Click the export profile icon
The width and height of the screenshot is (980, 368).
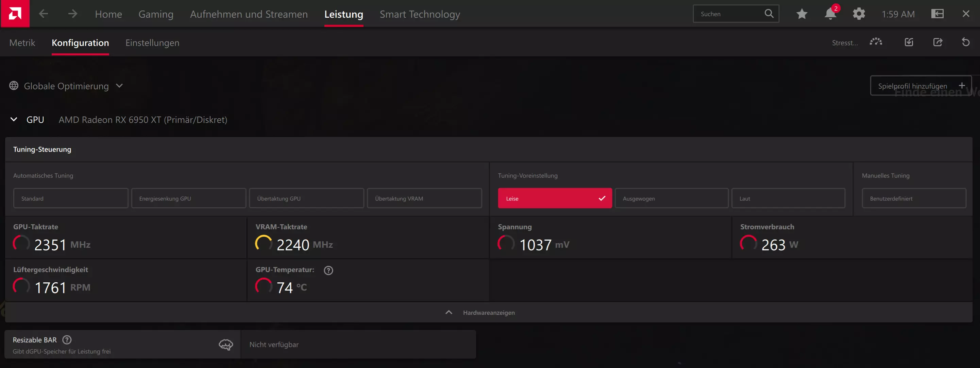click(x=938, y=42)
